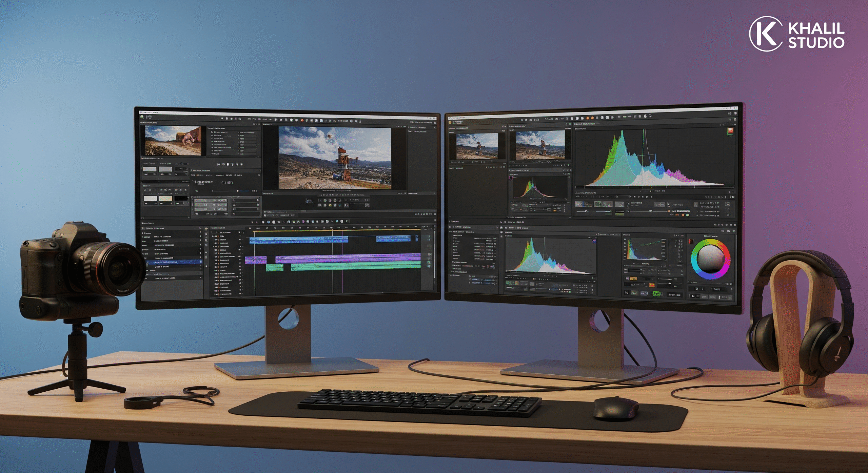Image resolution: width=868 pixels, height=473 pixels.
Task: Click the red circular icon in left monitor's top toolbar
Action: point(302,120)
